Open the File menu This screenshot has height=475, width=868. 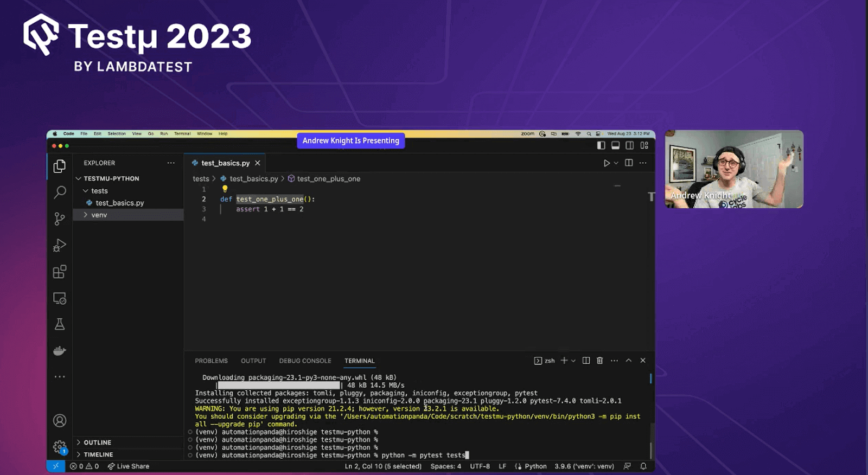coord(84,133)
